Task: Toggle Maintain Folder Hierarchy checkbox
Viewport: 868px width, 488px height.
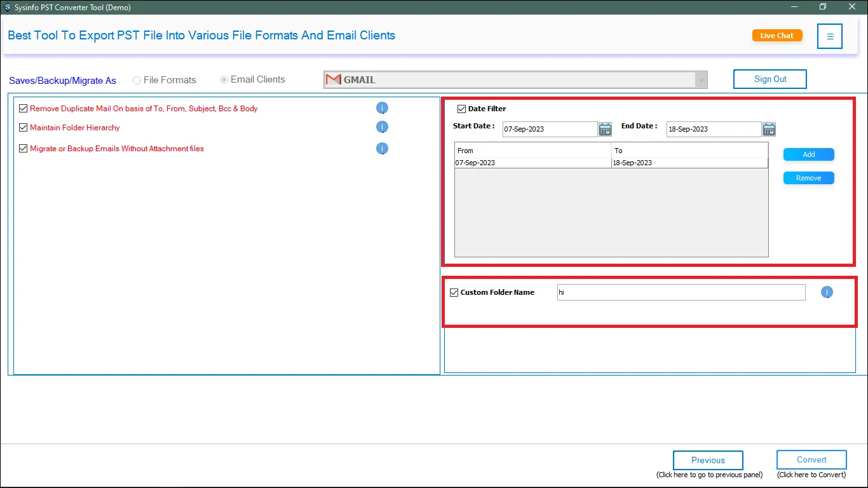Action: (x=24, y=128)
